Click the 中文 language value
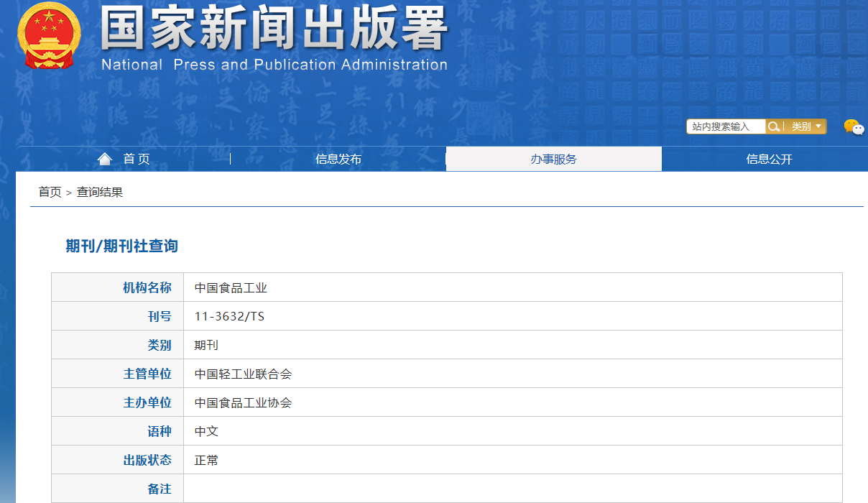 [206, 431]
